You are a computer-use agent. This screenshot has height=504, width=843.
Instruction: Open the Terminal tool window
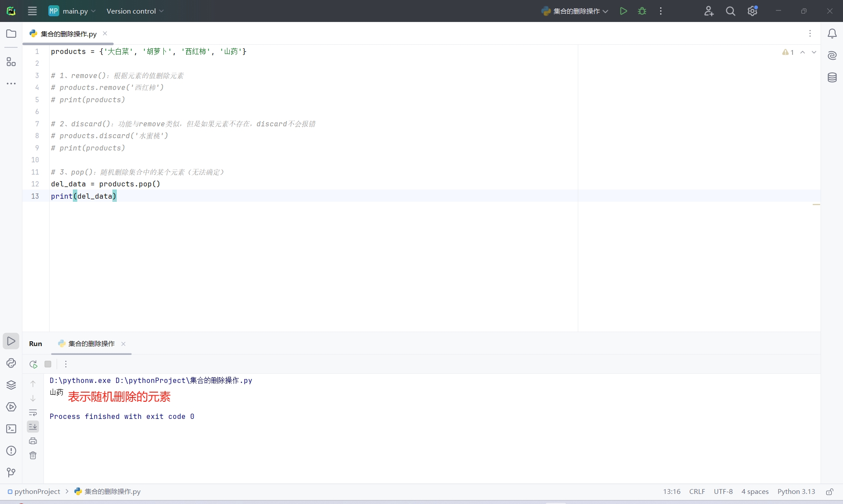point(11,429)
